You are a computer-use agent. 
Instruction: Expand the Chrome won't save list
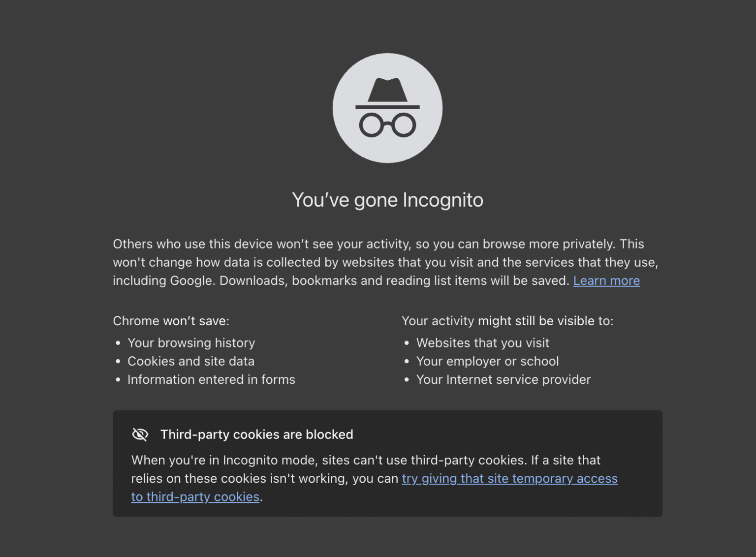[171, 321]
